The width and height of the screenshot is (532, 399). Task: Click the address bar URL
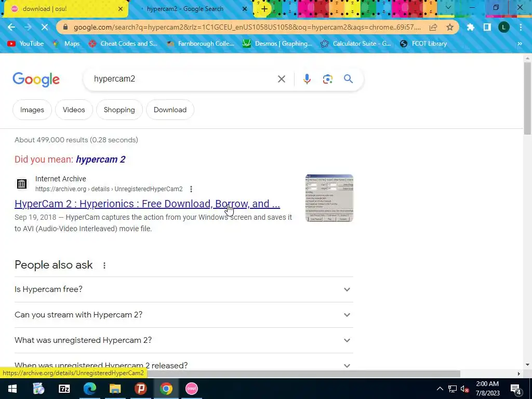[247, 27]
